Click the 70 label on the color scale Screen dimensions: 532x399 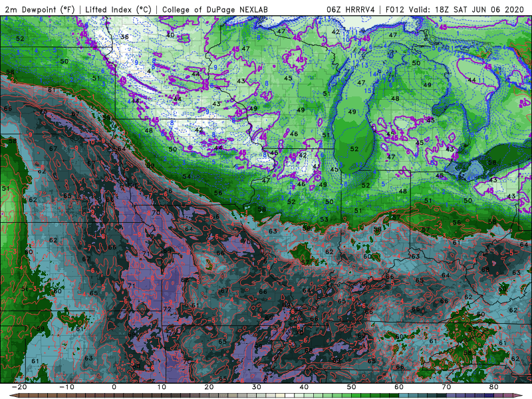(446, 387)
